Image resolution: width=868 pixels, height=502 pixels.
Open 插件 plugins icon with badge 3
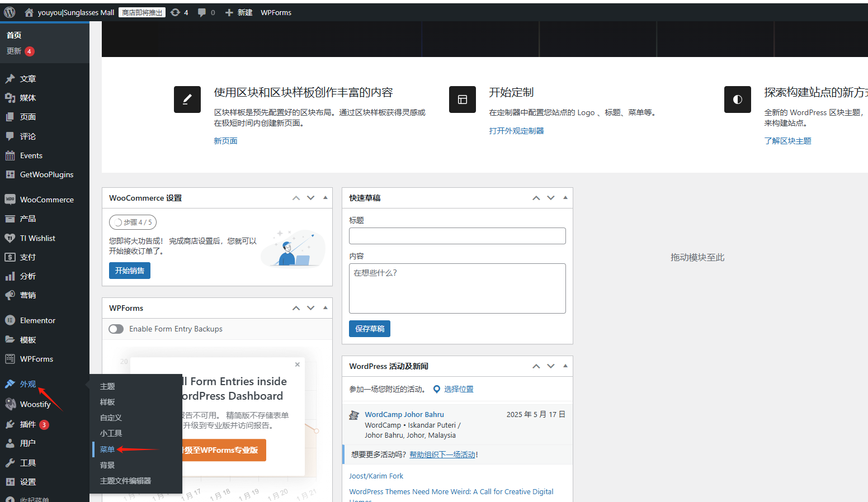point(10,423)
